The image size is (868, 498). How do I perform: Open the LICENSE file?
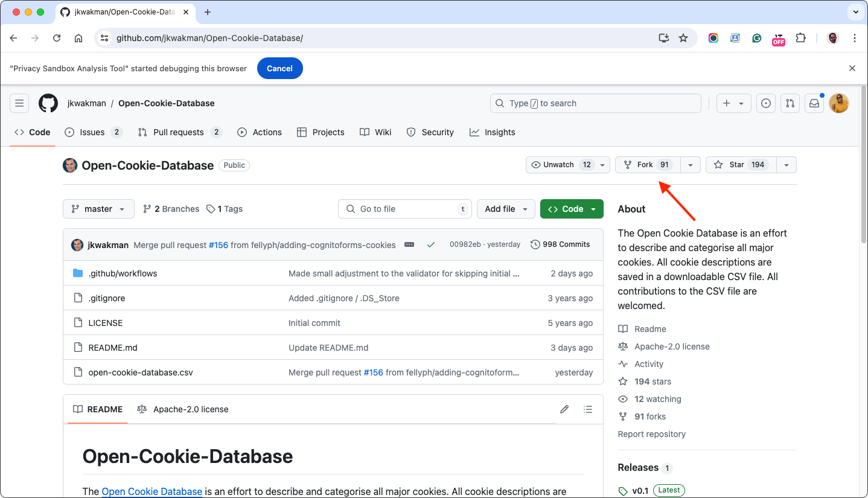tap(106, 323)
